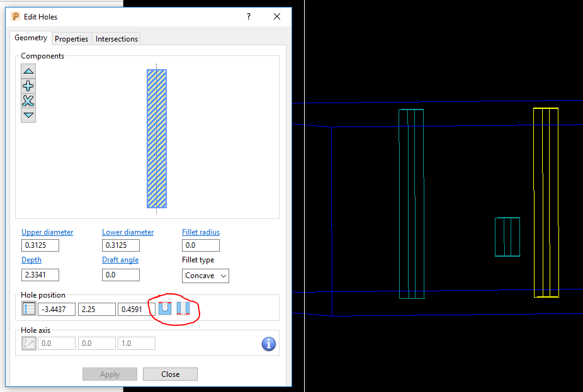583x392 pixels.
Task: Delete the component with the X icon
Action: click(x=28, y=101)
